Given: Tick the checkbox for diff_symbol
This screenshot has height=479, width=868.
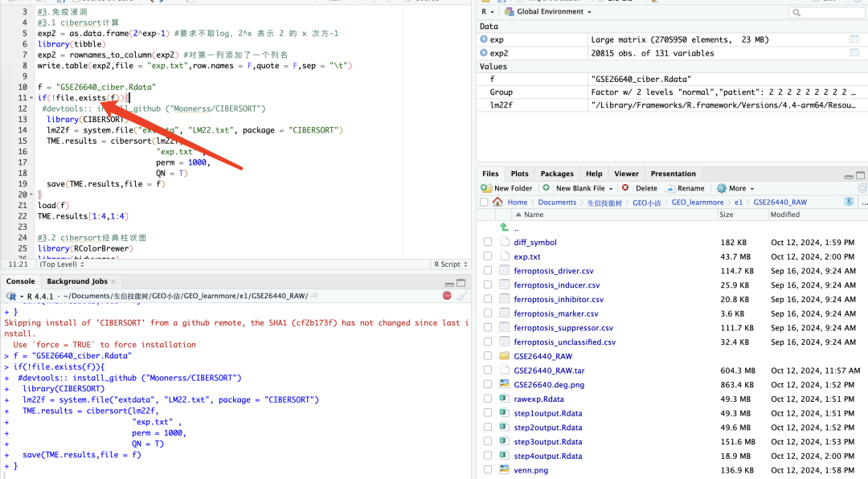Looking at the screenshot, I should (x=488, y=242).
